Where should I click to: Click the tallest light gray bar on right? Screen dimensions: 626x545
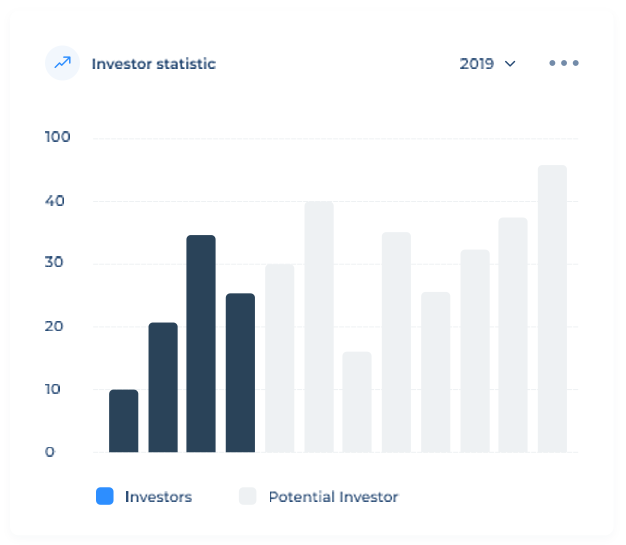click(552, 308)
